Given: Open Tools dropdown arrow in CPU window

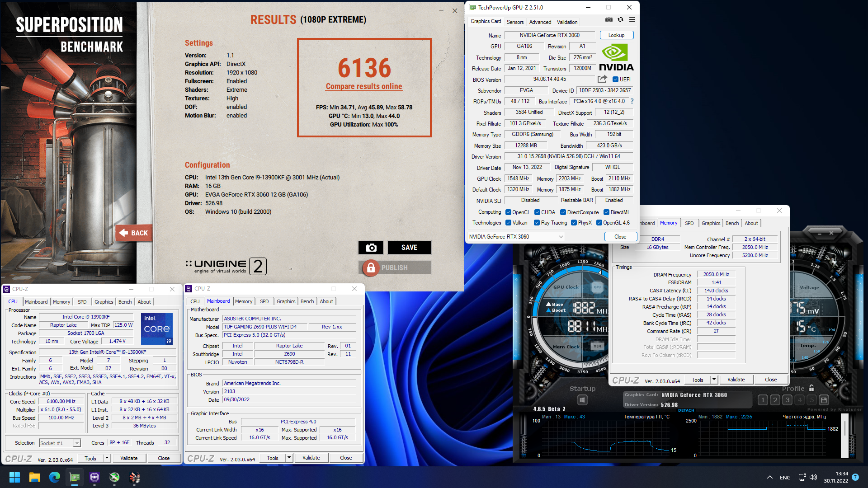Looking at the screenshot, I should point(107,458).
